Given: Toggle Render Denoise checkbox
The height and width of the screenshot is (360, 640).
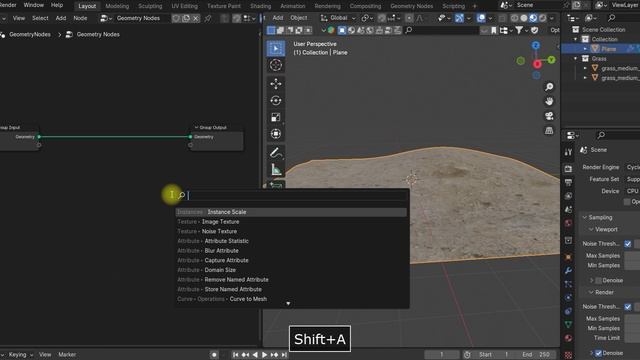Looking at the screenshot, I should click(598, 353).
